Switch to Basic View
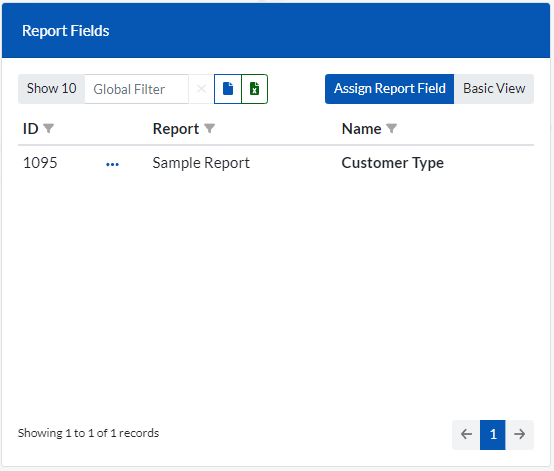Viewport: 554px width, 471px height. click(494, 89)
